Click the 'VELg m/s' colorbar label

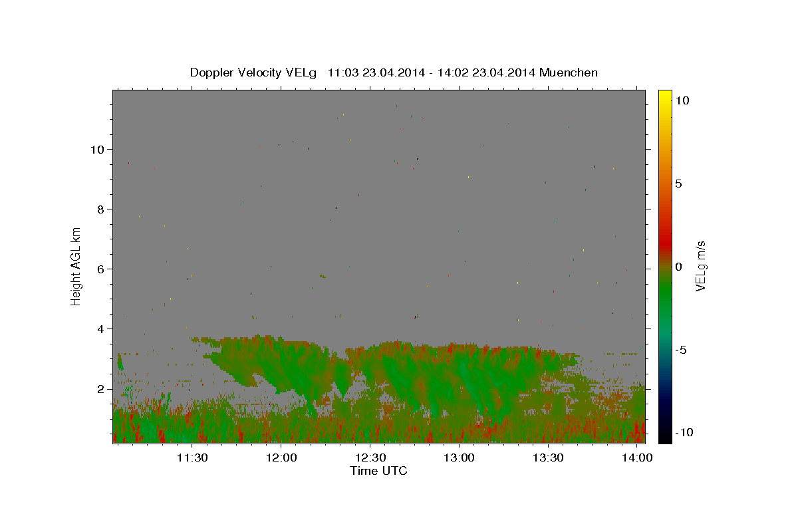[x=700, y=266]
